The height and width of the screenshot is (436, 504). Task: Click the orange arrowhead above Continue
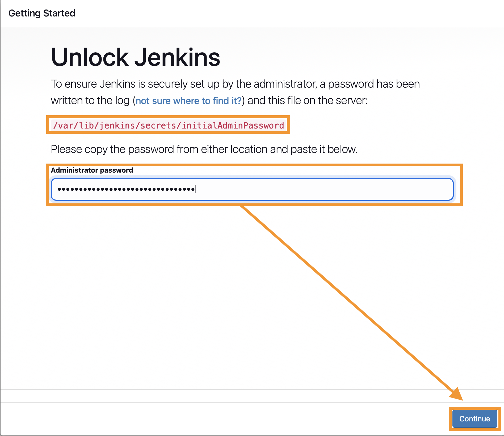(x=457, y=394)
